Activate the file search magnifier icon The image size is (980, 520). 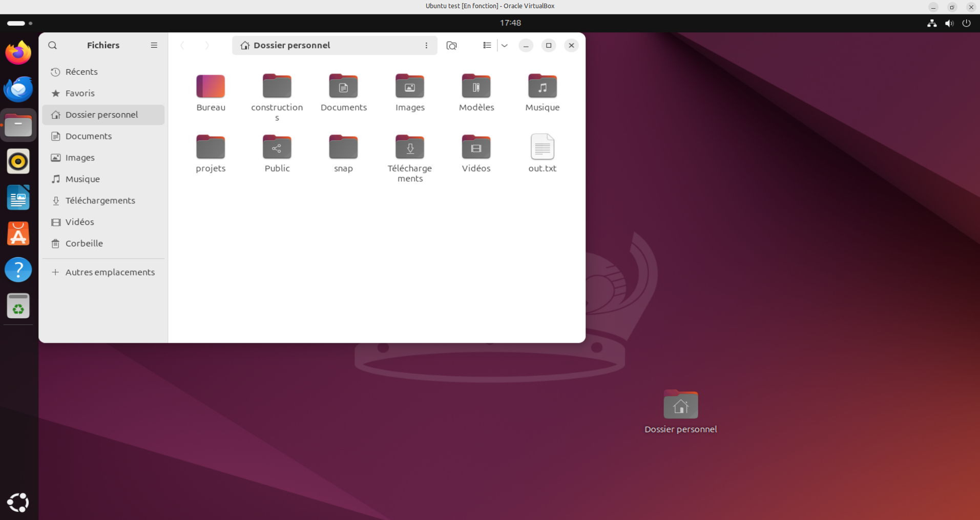click(52, 45)
